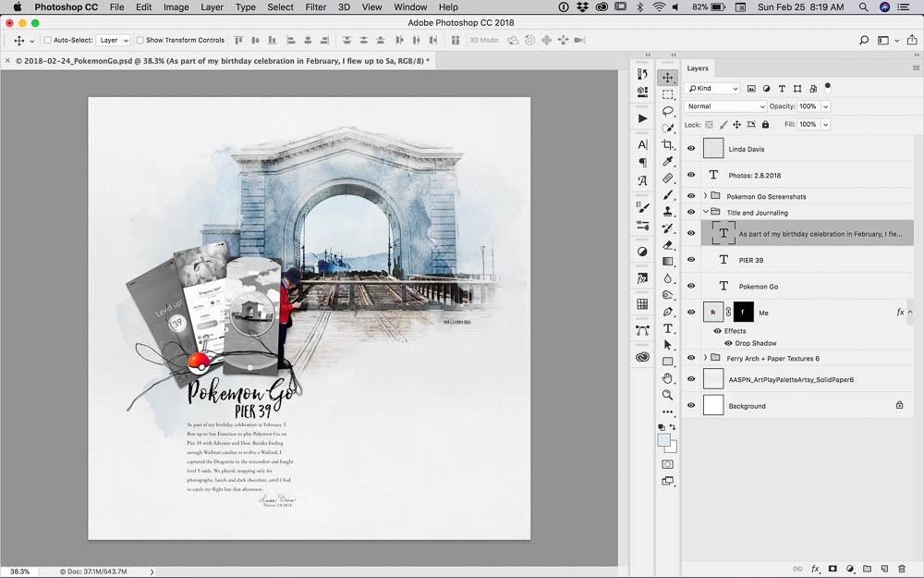Screen dimensions: 924x578
Task: Open the Select menu
Action: tap(280, 7)
